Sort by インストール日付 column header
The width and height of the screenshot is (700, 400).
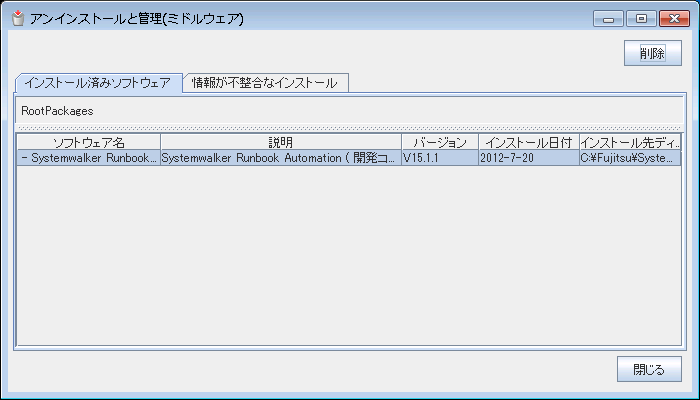click(x=529, y=142)
